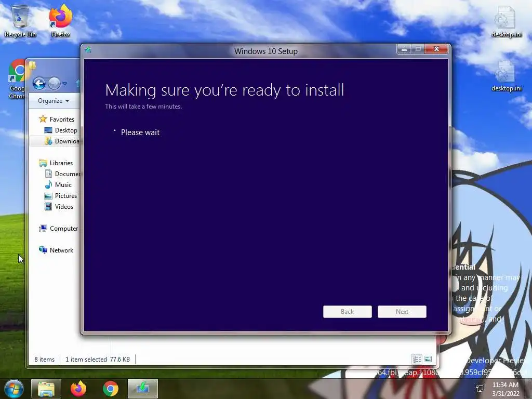Image resolution: width=532 pixels, height=399 pixels.
Task: Open the Organize menu in Explorer
Action: tap(54, 101)
